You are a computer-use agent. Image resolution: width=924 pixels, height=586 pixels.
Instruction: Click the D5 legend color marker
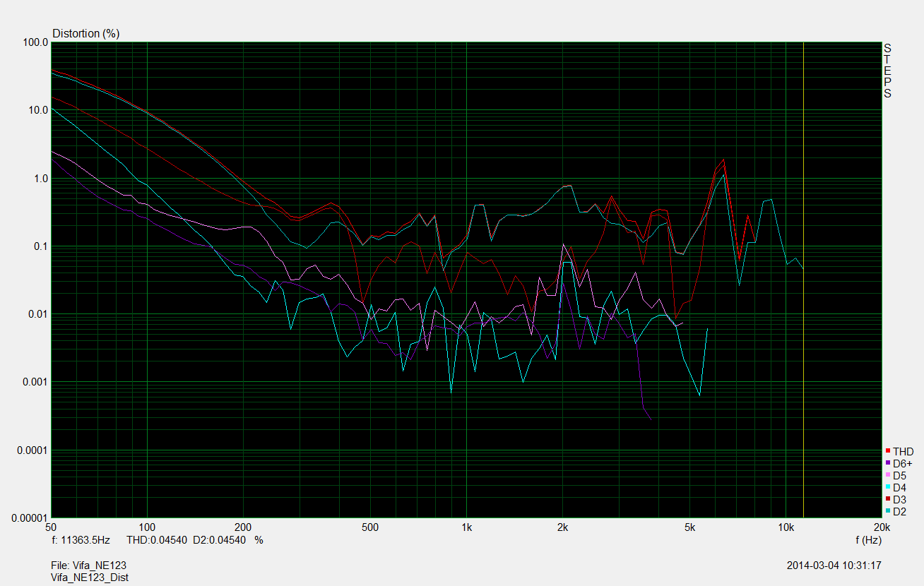(888, 475)
